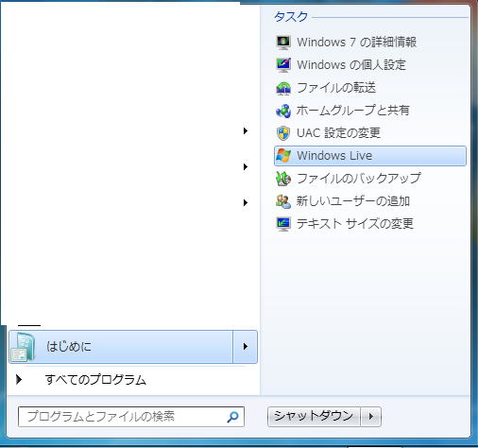Expand the first blank entry's submenu arrow
The height and width of the screenshot is (448, 478).
(246, 130)
